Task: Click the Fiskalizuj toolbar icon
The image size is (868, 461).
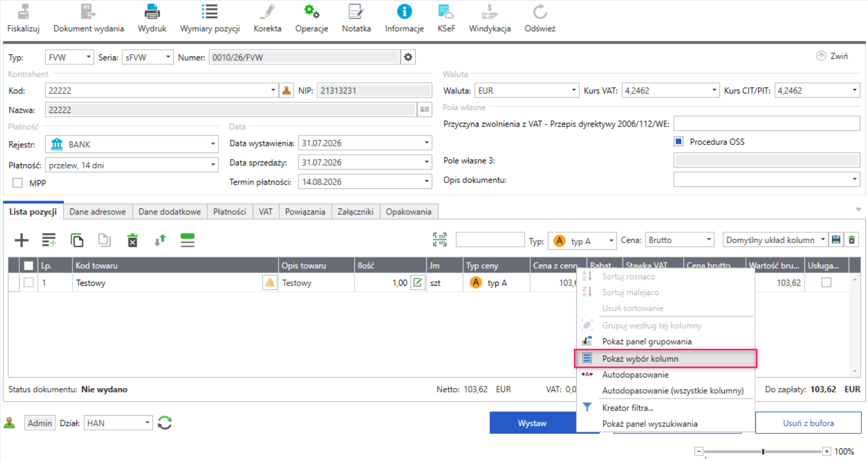Action: point(23,11)
